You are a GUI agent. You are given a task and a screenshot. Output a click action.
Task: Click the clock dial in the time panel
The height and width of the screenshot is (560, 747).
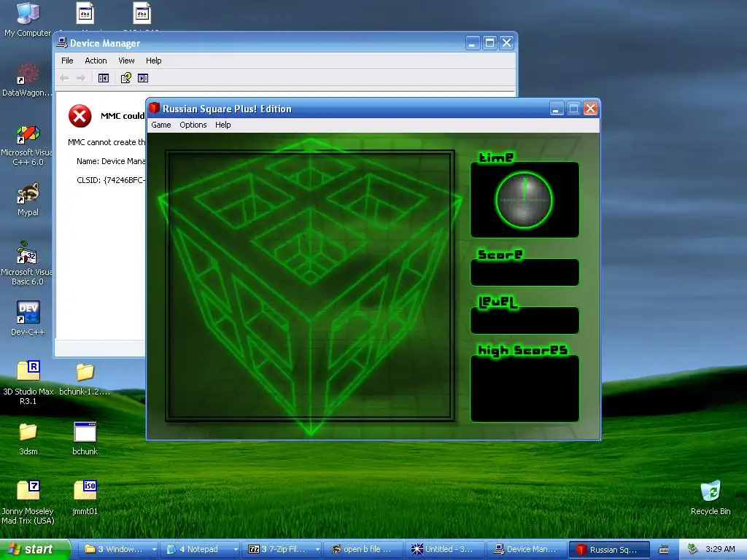[524, 200]
